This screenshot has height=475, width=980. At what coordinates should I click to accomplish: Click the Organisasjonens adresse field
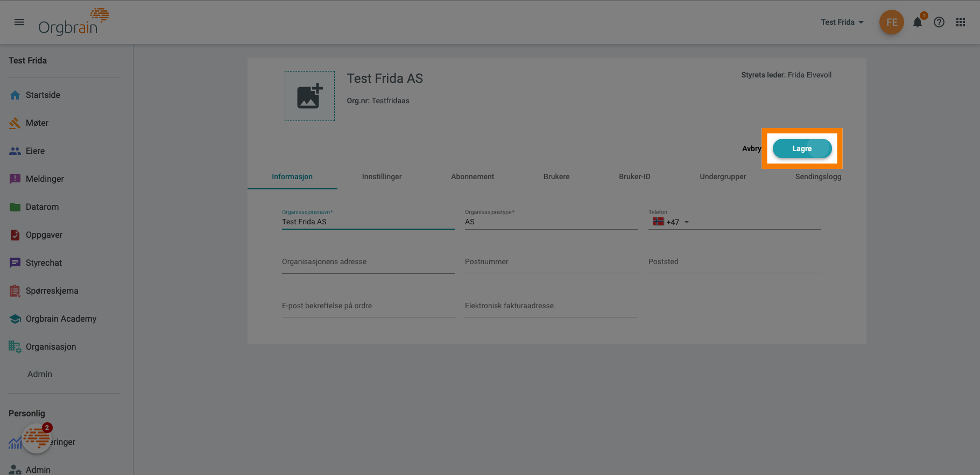pos(368,262)
